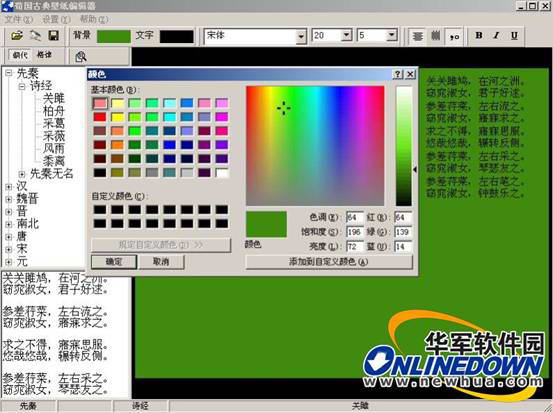553x413 pixels.
Task: Click the 先秦 status bar entry
Action: [28, 406]
